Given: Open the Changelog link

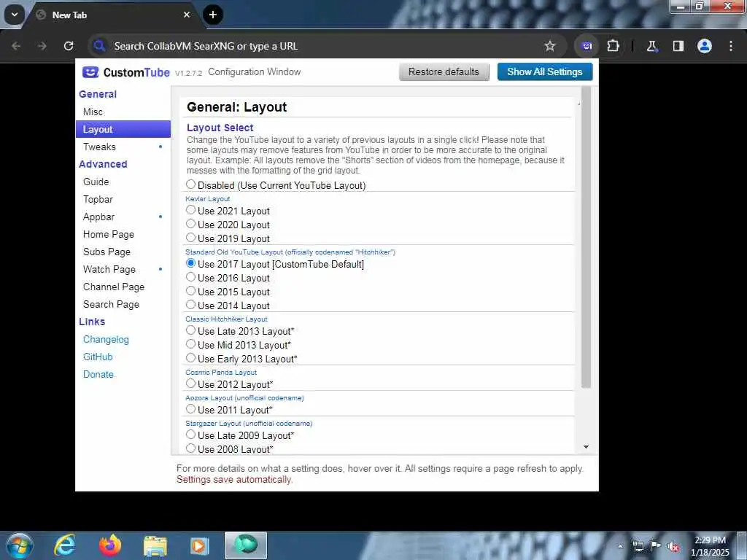Looking at the screenshot, I should tap(106, 340).
